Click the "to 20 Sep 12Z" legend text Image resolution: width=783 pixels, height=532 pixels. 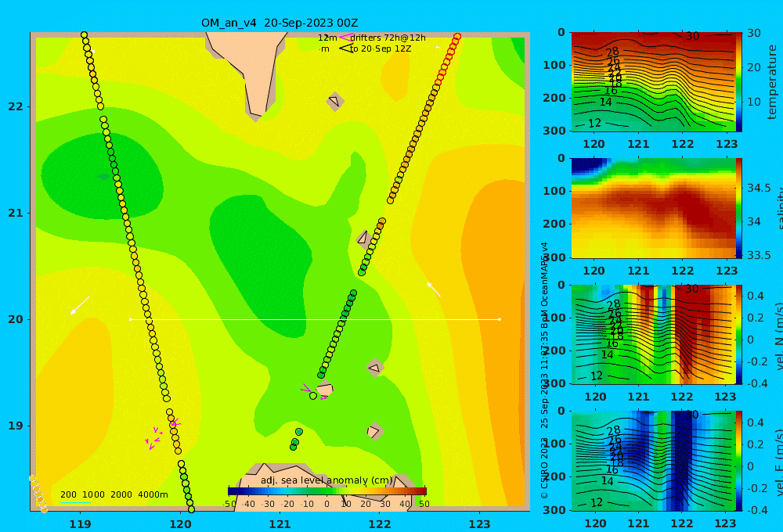[x=381, y=49]
